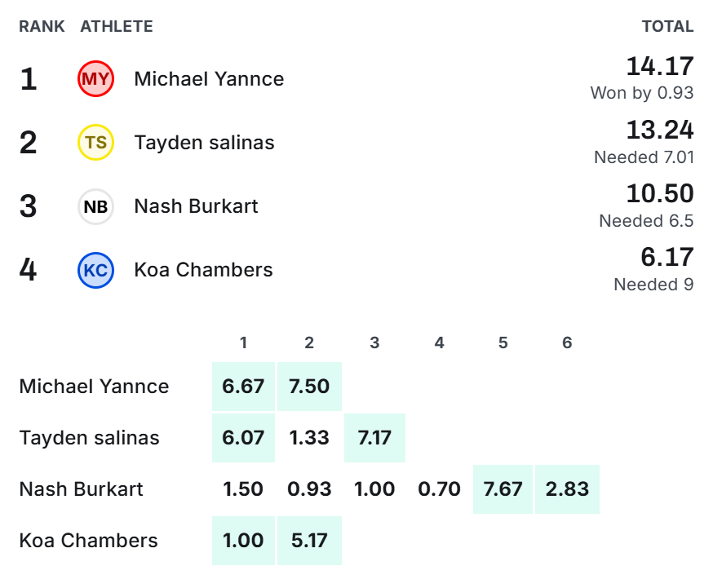Click Tayden salinas' 1.33 wave score

point(309,438)
